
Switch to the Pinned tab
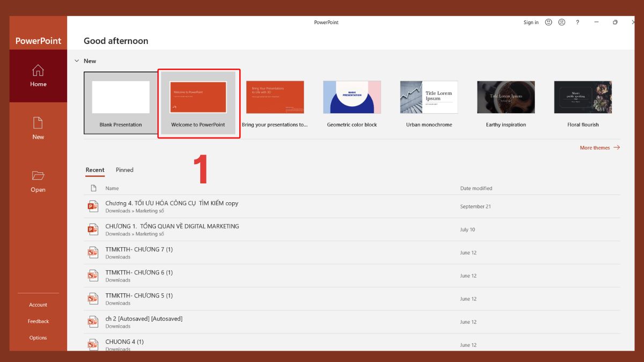coord(124,170)
